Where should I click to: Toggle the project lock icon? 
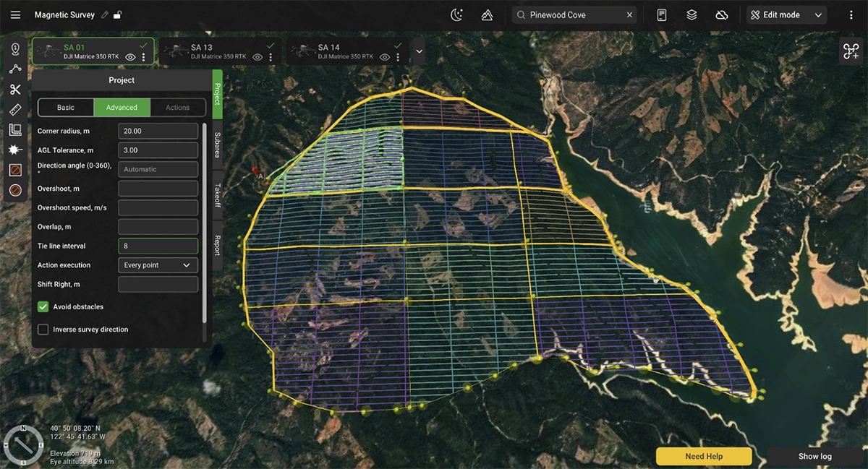tap(118, 14)
